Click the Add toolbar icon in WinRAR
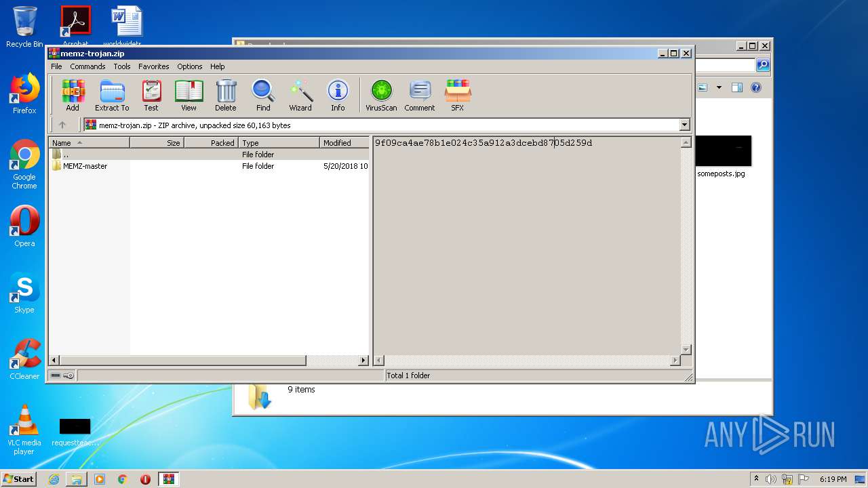 click(x=73, y=95)
